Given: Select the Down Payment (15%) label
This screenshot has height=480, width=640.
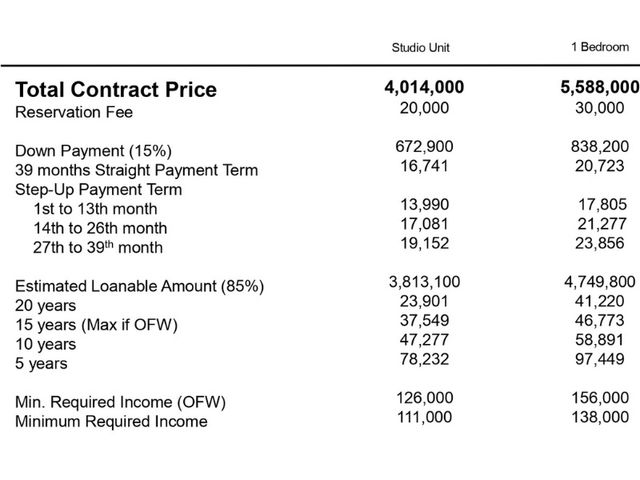Looking at the screenshot, I should 93,151.
